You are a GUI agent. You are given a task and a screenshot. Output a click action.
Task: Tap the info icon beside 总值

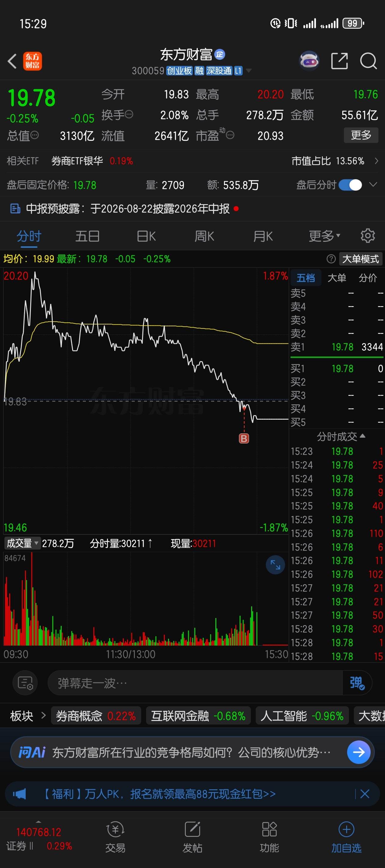pyautogui.click(x=35, y=135)
